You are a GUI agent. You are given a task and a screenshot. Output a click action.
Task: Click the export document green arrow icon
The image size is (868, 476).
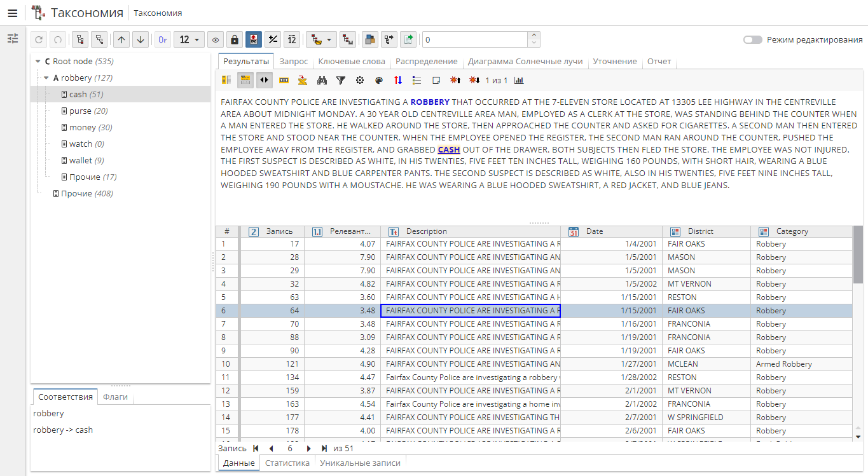408,40
